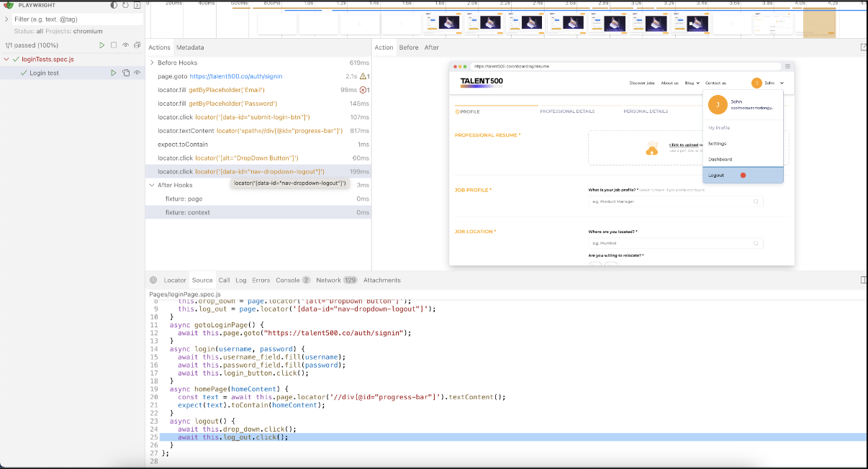Run all tests with the play button
Screen dimensions: 868x469
point(102,45)
